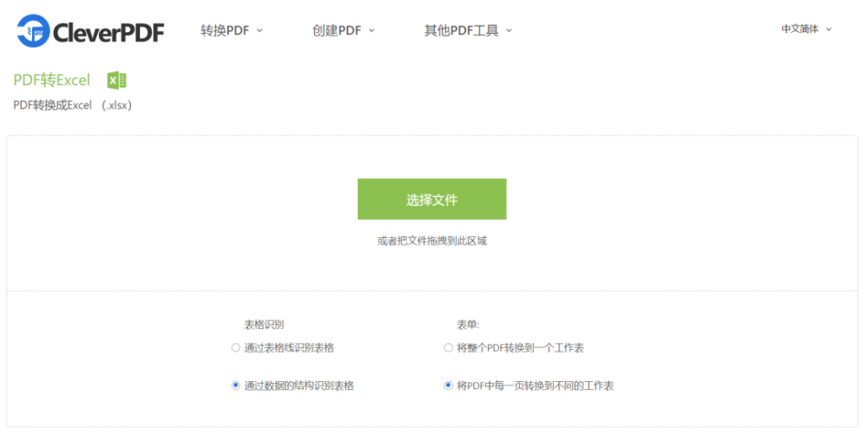868x435 pixels.
Task: Select 通过数据的结构识别表格 radio option
Action: pyautogui.click(x=236, y=386)
